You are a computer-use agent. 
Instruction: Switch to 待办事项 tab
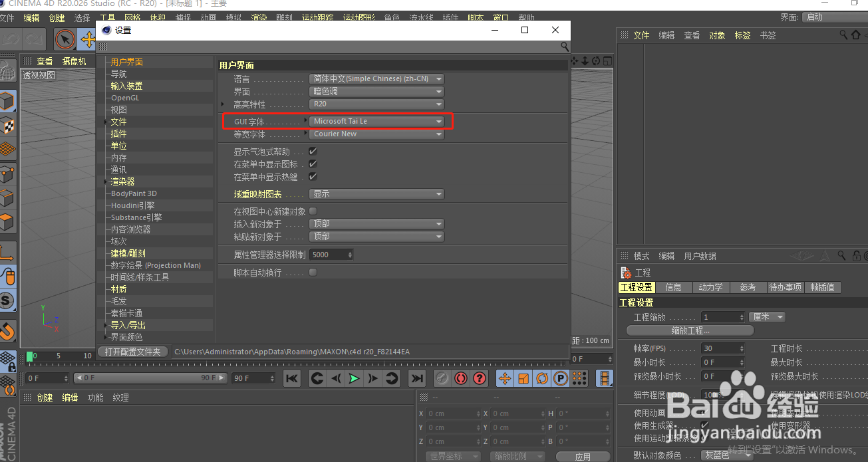coord(786,287)
